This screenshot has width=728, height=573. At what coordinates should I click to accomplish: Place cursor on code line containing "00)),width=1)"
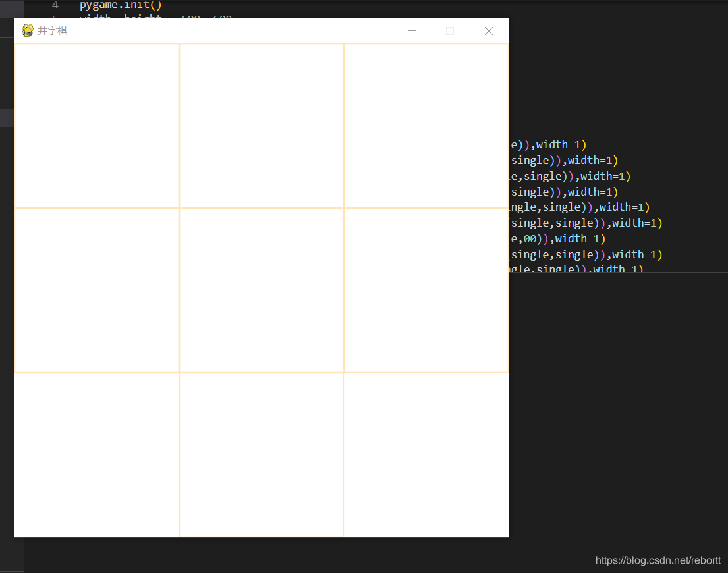(x=557, y=238)
